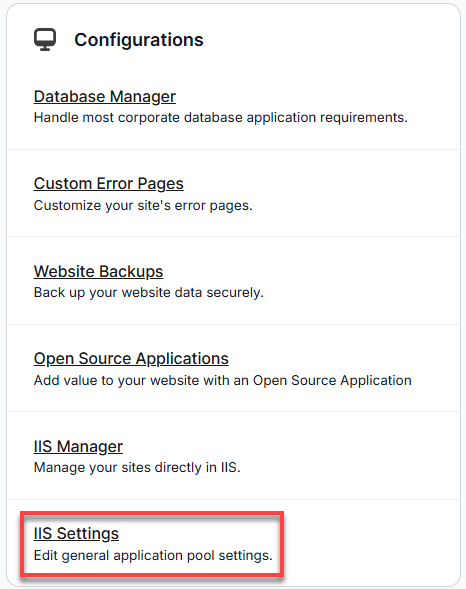Screen dimensions: 466x589
Task: Open Open Source Applications link
Action: (x=131, y=359)
